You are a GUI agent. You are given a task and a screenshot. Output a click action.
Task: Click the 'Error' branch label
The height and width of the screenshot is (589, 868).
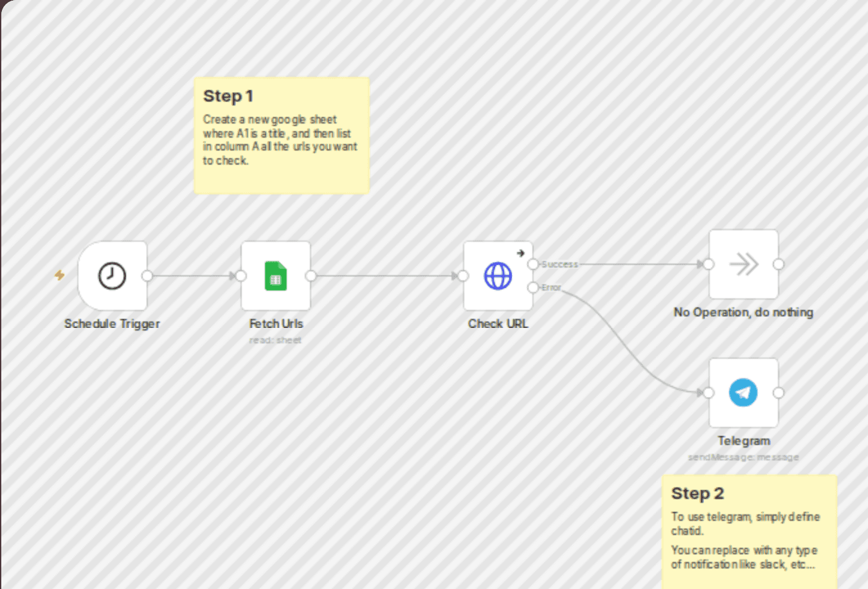point(552,287)
